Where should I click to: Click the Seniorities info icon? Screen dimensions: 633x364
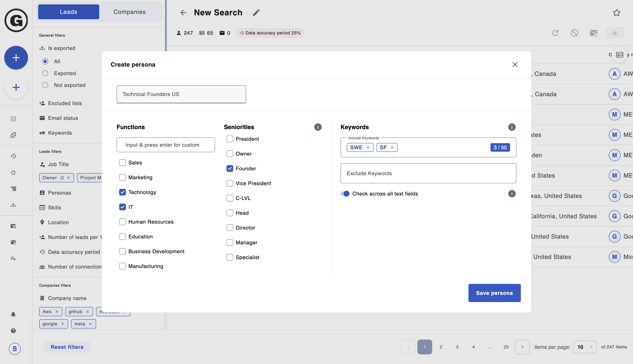[x=318, y=127]
